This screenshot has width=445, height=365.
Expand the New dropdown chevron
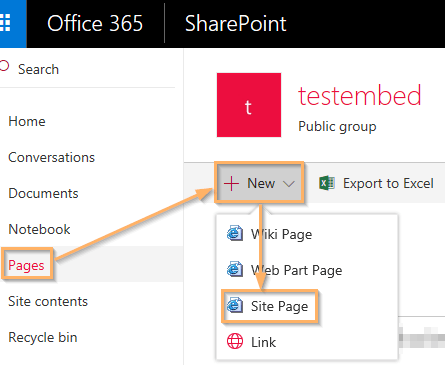point(288,184)
